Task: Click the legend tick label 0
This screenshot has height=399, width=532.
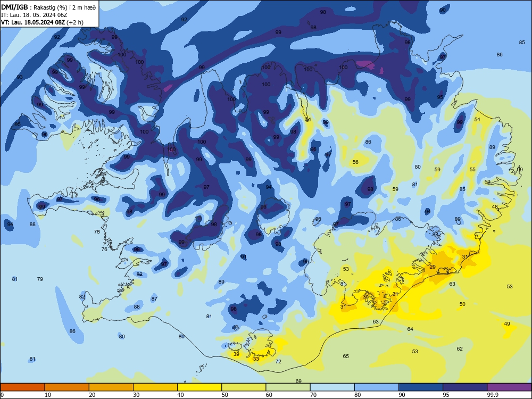Action: click(2, 395)
